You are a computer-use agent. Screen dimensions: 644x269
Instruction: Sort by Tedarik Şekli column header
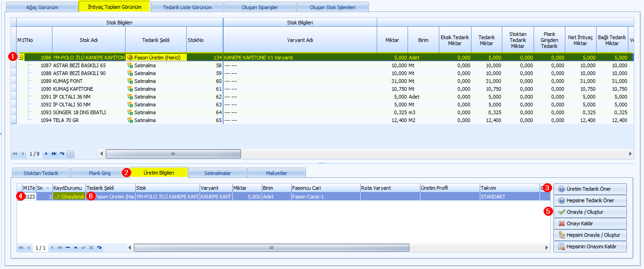(x=156, y=40)
